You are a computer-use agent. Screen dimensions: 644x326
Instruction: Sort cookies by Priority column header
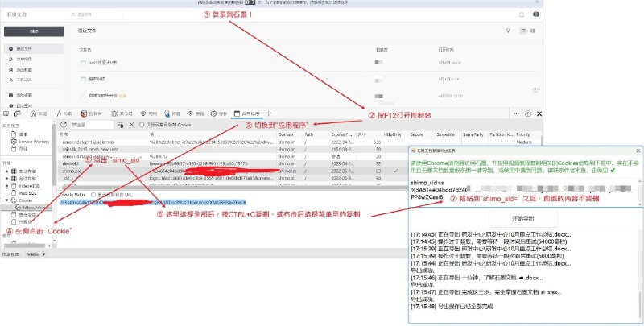pos(528,134)
